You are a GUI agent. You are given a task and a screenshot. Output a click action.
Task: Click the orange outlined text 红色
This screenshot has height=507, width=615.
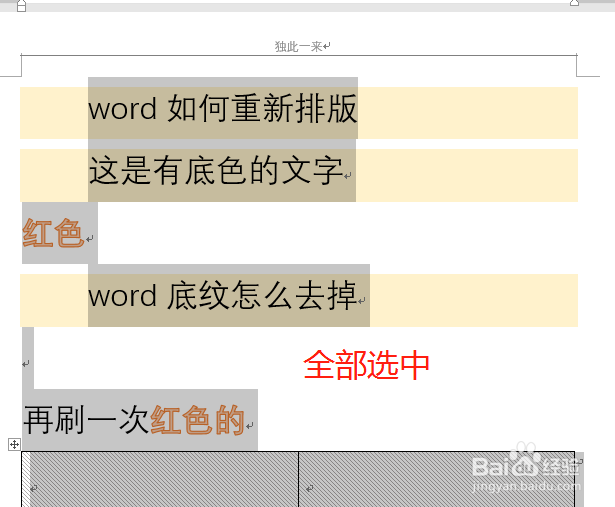click(53, 233)
